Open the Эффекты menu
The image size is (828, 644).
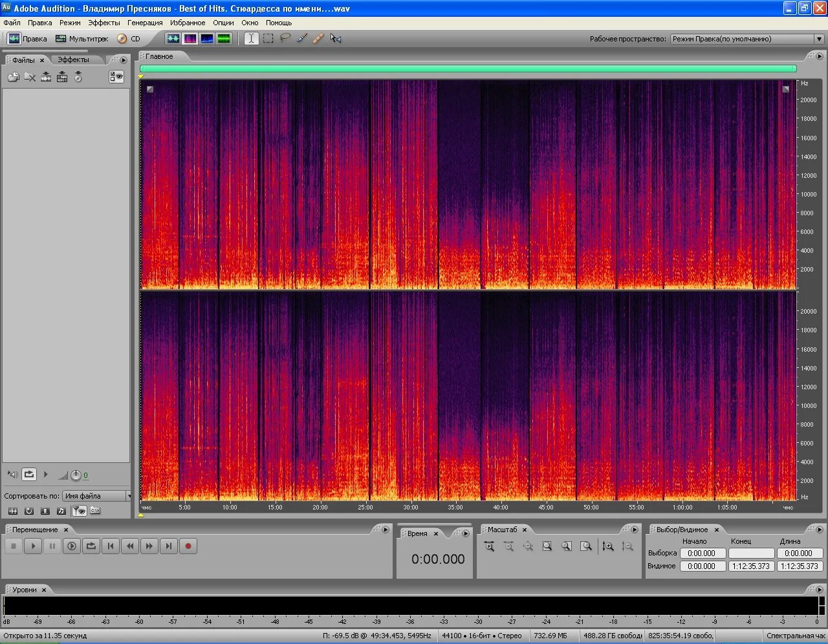pyautogui.click(x=105, y=22)
